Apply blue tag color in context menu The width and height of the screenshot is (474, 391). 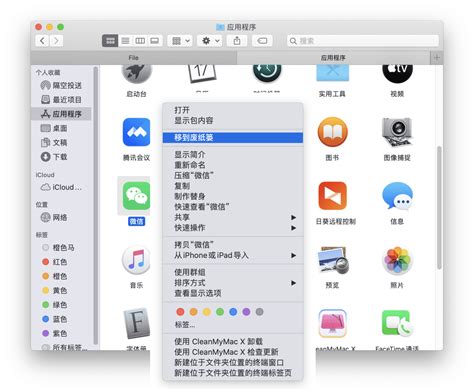click(x=233, y=312)
